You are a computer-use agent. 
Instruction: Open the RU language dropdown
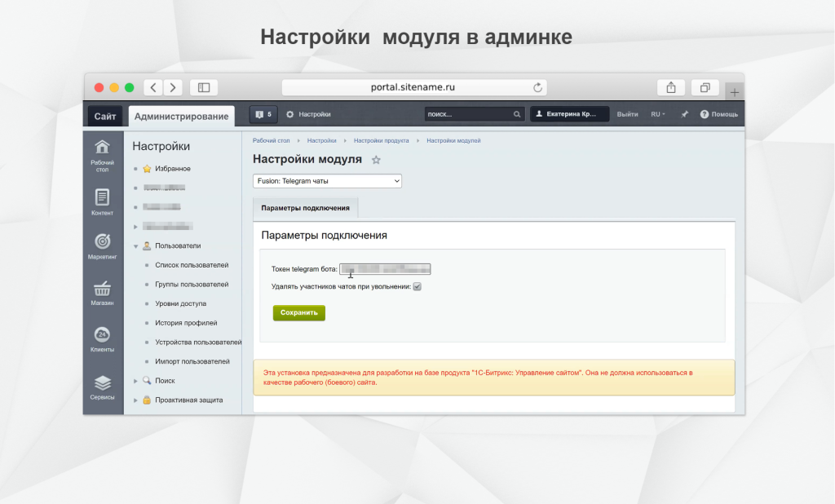tap(658, 114)
